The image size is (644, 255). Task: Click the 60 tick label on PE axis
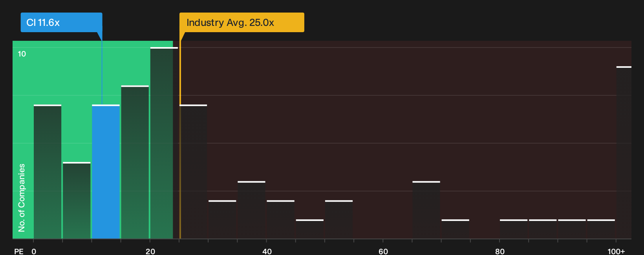383,251
